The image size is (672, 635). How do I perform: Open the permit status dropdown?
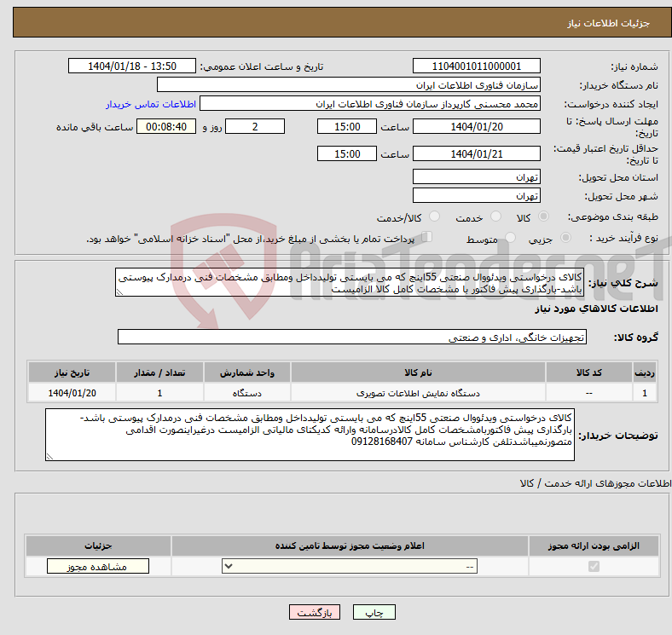(x=350, y=567)
